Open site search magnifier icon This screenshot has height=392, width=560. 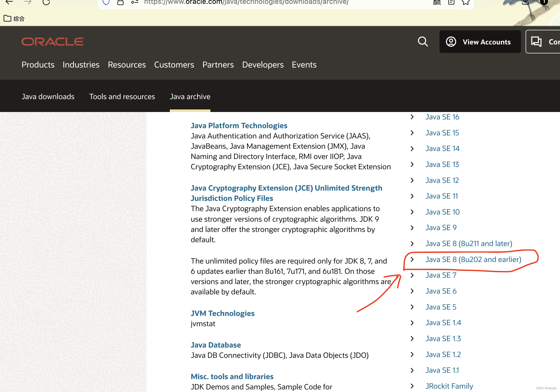point(423,42)
